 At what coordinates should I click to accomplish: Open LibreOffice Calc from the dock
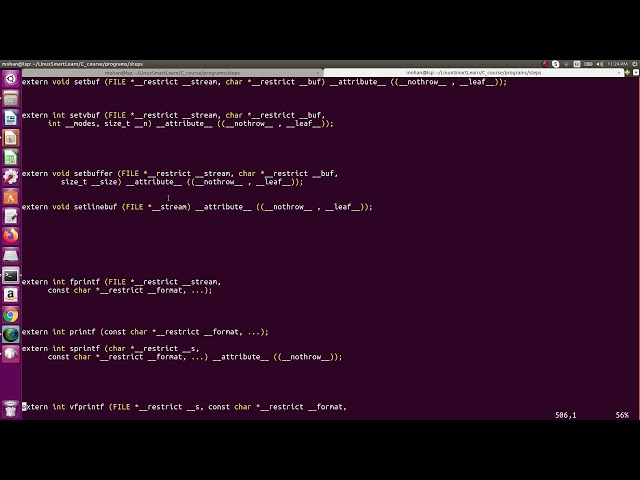[x=11, y=158]
